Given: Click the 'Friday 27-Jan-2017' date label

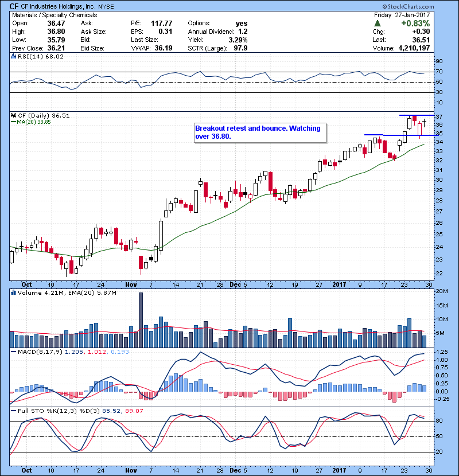Looking at the screenshot, I should (x=402, y=15).
